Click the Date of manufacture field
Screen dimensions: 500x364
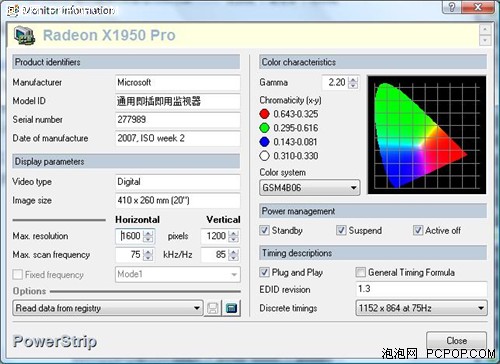(178, 138)
